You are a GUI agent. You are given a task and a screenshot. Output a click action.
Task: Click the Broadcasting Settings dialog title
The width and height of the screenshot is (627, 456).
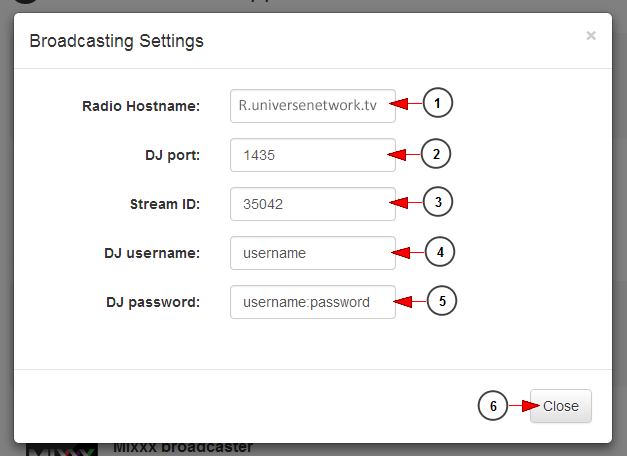coord(116,41)
